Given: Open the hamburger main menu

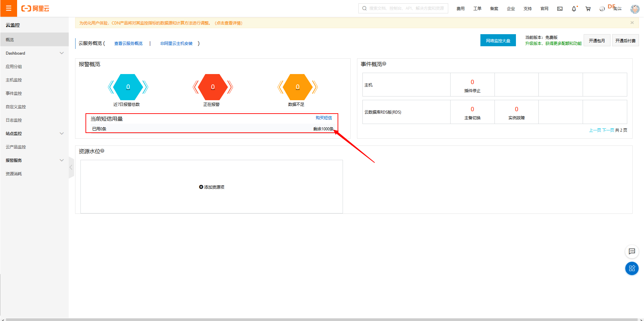Looking at the screenshot, I should pyautogui.click(x=8, y=8).
